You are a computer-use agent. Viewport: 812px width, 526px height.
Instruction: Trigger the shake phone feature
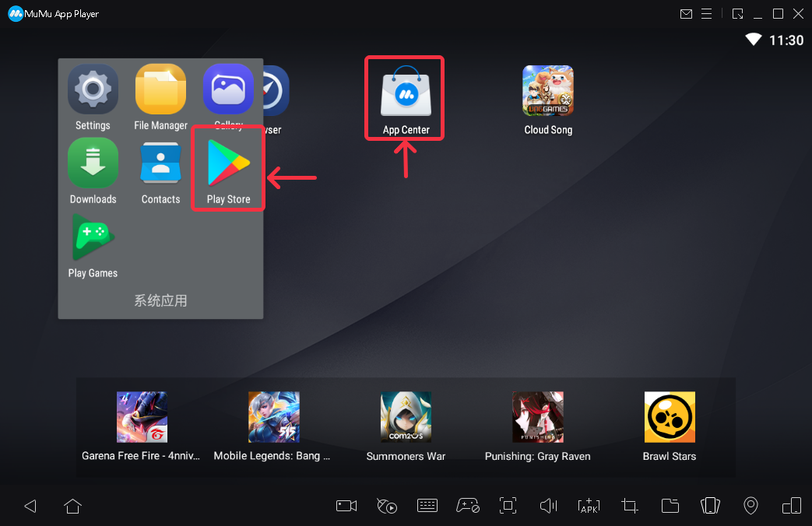point(710,506)
